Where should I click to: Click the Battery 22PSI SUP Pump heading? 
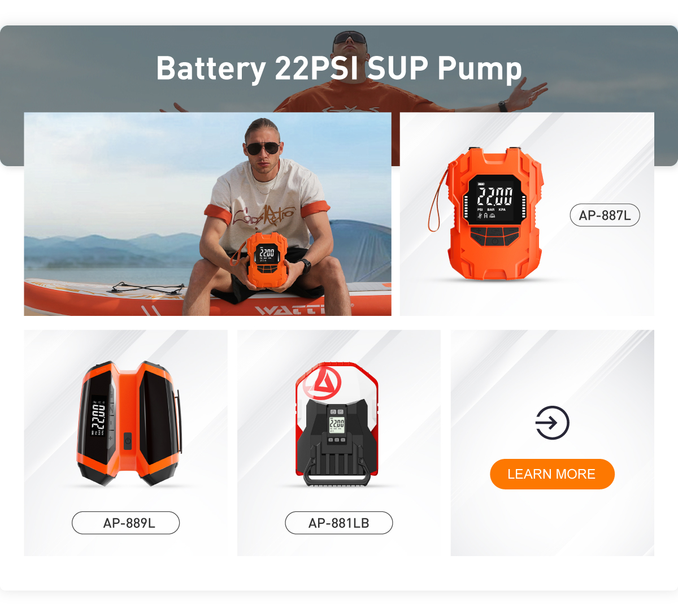[339, 68]
